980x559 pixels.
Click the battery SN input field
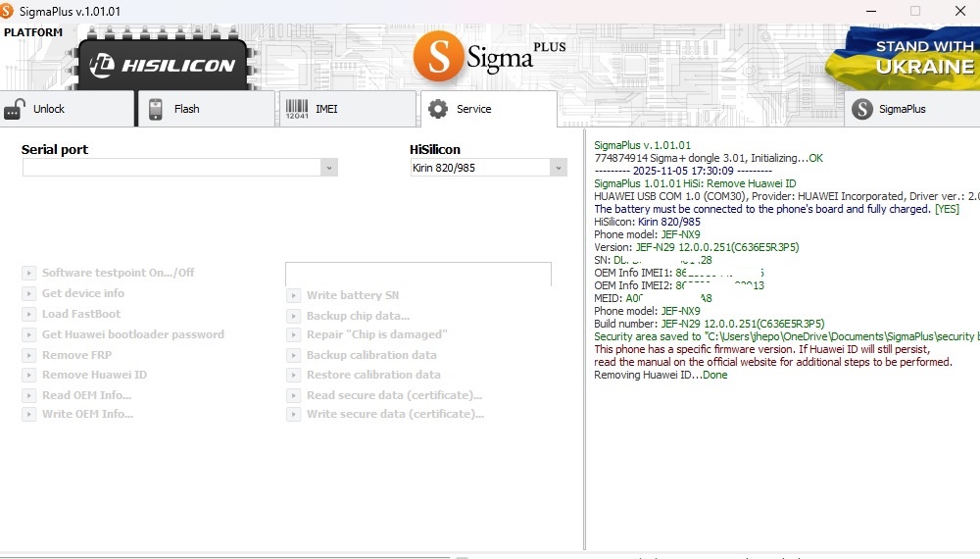[x=418, y=274]
